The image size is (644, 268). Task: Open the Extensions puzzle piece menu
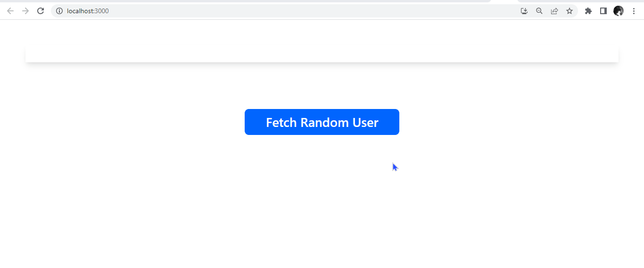pos(588,11)
